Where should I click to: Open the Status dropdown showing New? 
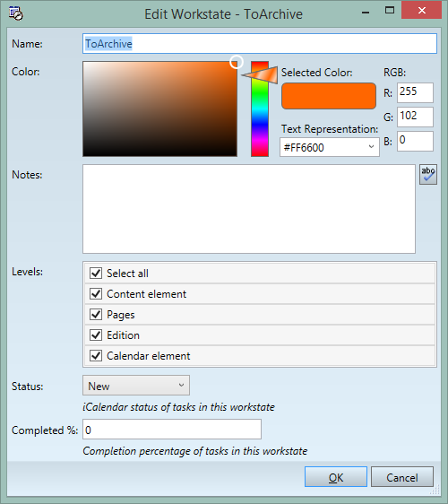tap(136, 386)
